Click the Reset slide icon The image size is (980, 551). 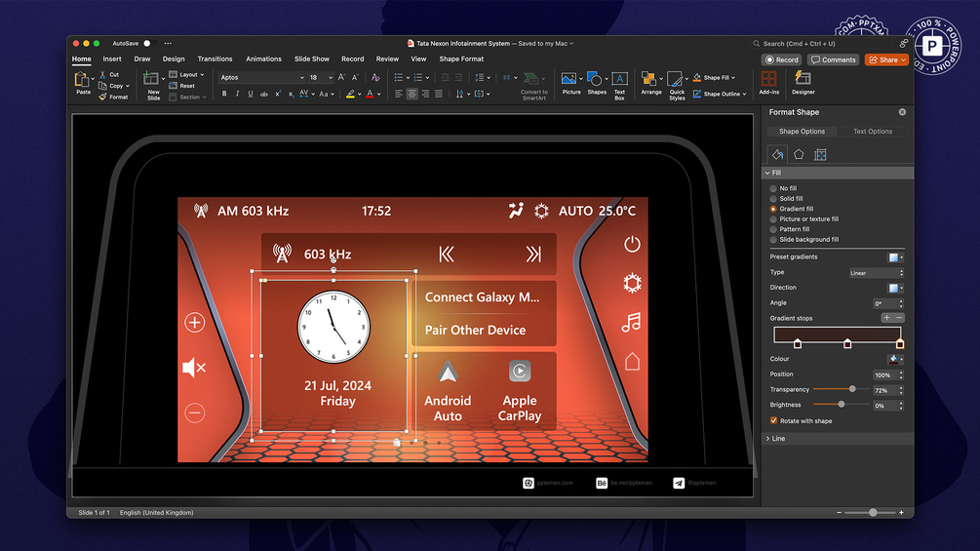click(x=174, y=86)
